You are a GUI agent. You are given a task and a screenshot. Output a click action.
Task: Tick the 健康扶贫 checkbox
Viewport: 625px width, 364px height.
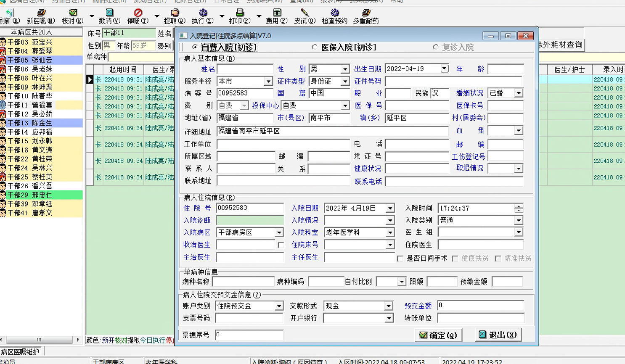[x=455, y=258]
